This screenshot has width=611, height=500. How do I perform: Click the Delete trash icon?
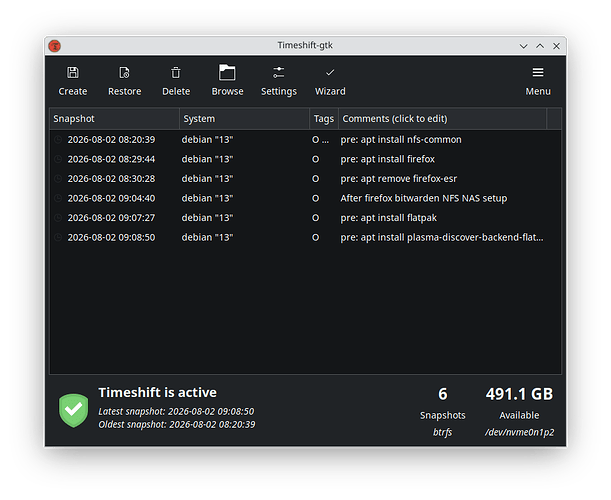(x=176, y=72)
